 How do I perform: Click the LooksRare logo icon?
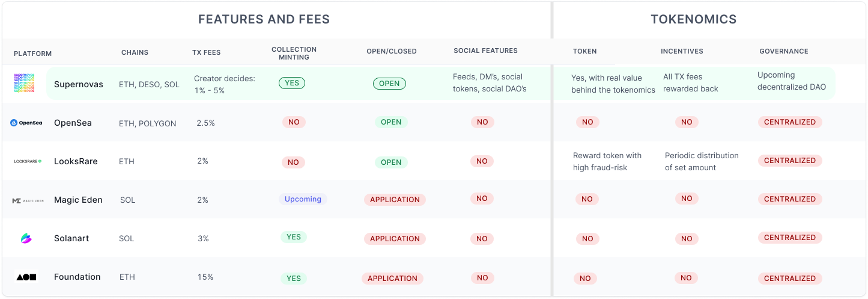(x=28, y=161)
